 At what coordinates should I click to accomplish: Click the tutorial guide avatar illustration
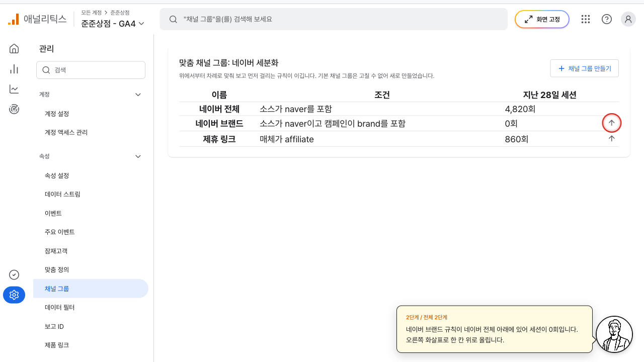tap(614, 334)
